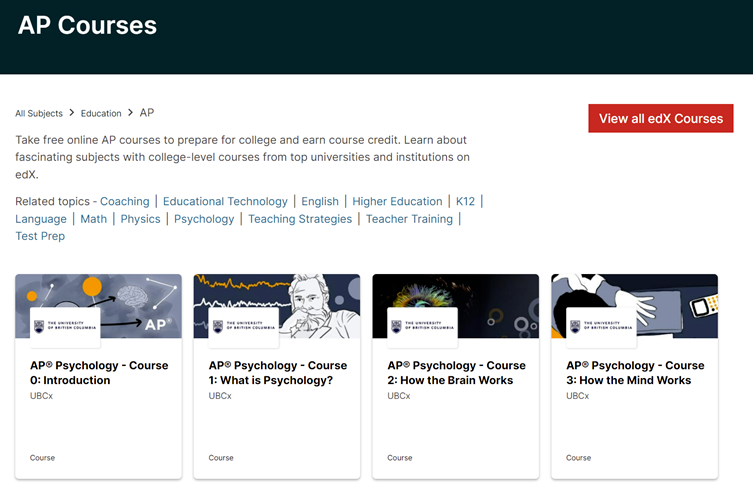Select the Teacher Training topic link
Image resolution: width=753 pixels, height=489 pixels.
[x=409, y=219]
